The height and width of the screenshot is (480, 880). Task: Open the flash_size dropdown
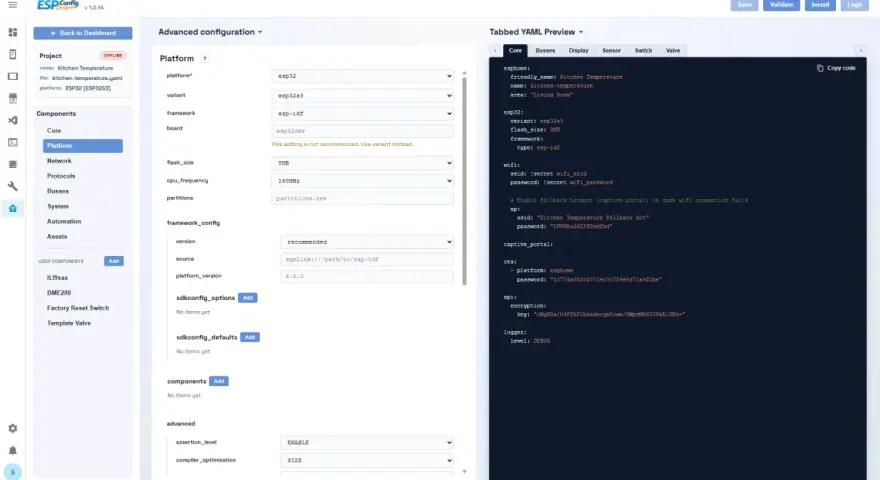363,163
